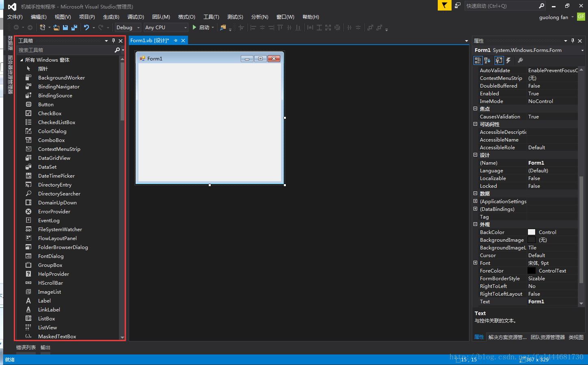Viewport: 588px width, 365px height.
Task: Open the 错误列表 panel tab
Action: [26, 347]
